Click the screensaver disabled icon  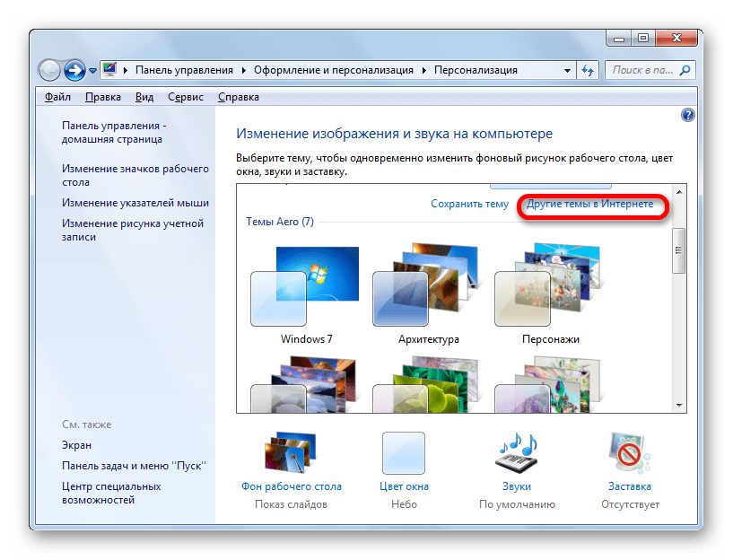coord(629,452)
